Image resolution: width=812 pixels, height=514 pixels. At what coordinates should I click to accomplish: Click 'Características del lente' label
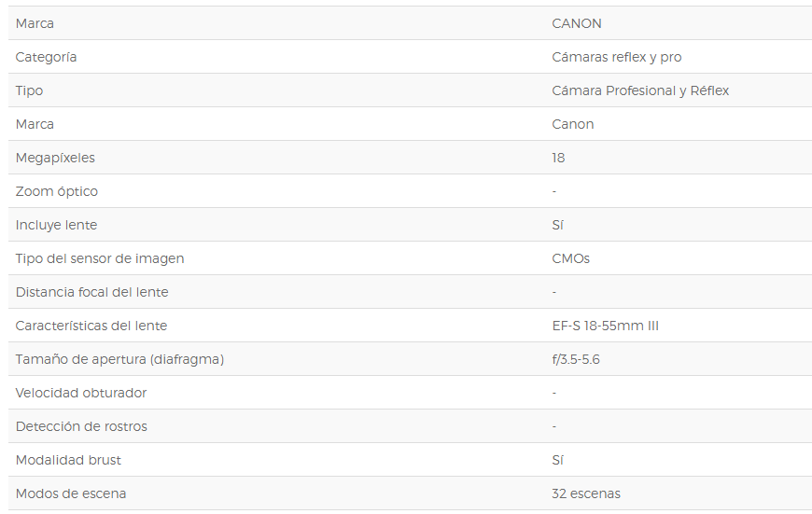91,326
